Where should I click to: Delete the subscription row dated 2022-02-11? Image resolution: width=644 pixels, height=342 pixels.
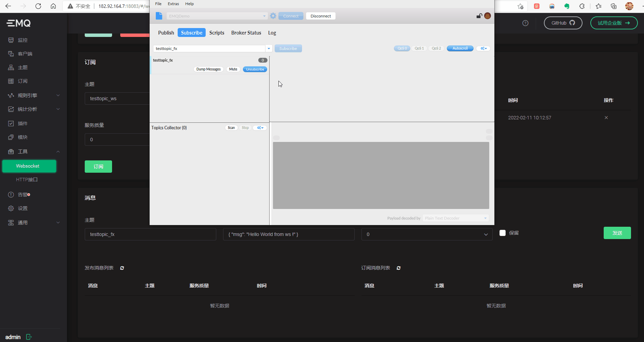[x=606, y=118]
